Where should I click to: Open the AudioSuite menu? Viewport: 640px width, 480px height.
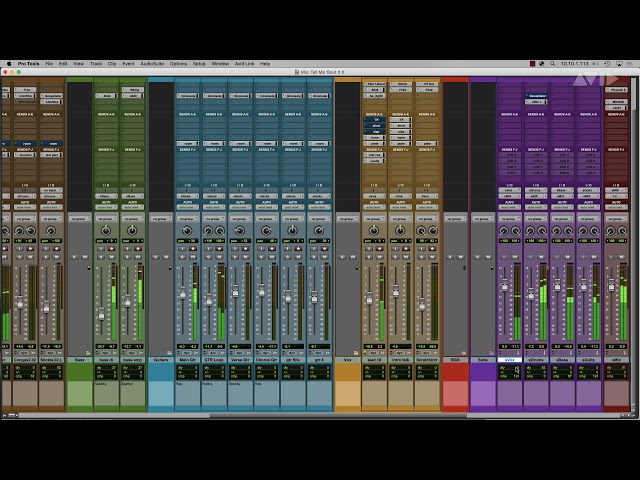pos(152,64)
